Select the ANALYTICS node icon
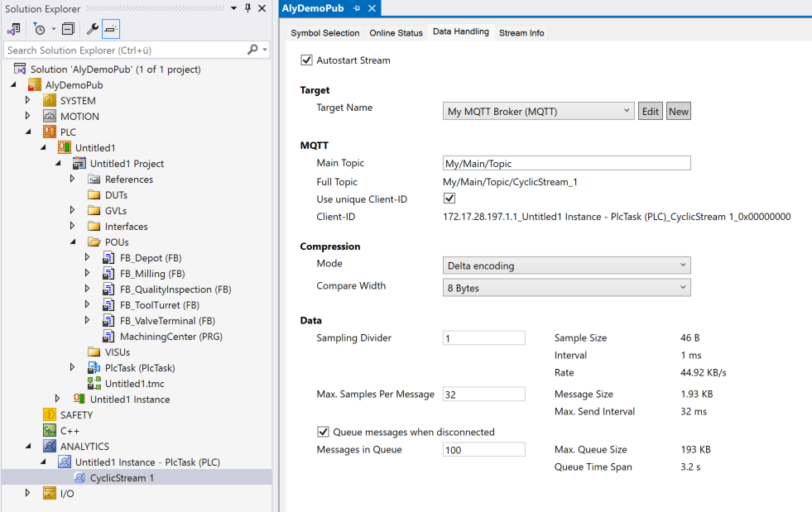Viewport: 812px width, 512px height. [x=50, y=447]
